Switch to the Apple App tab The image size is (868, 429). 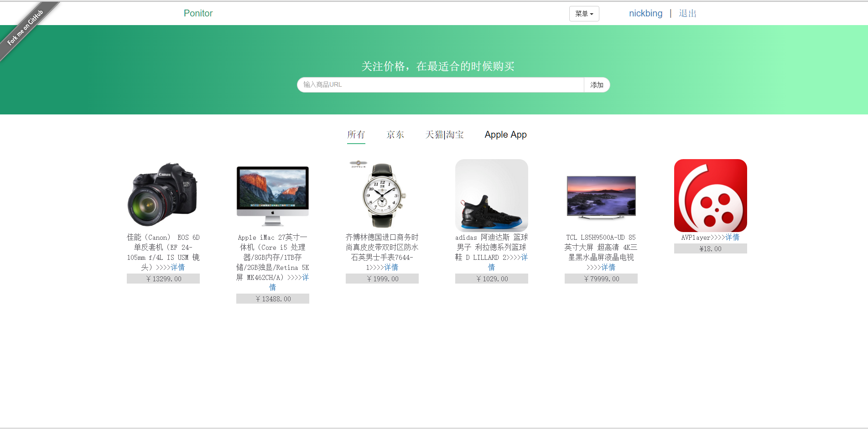(x=505, y=134)
